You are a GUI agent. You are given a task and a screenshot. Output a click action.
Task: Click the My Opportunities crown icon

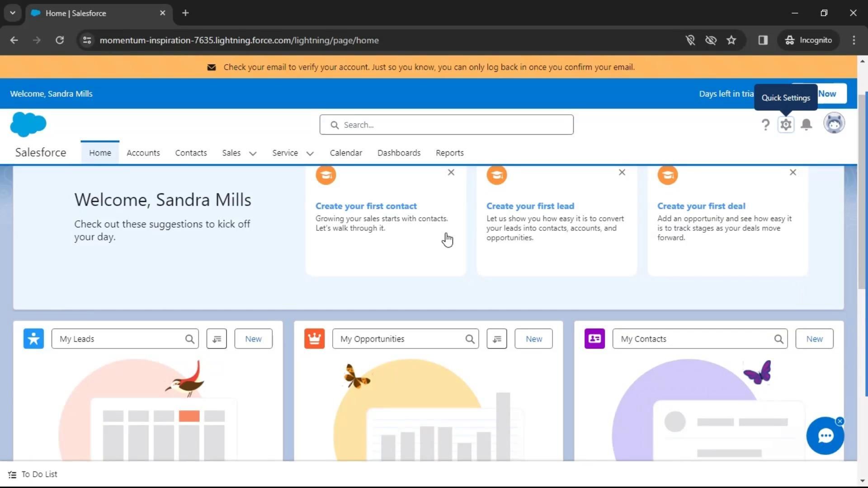click(314, 338)
